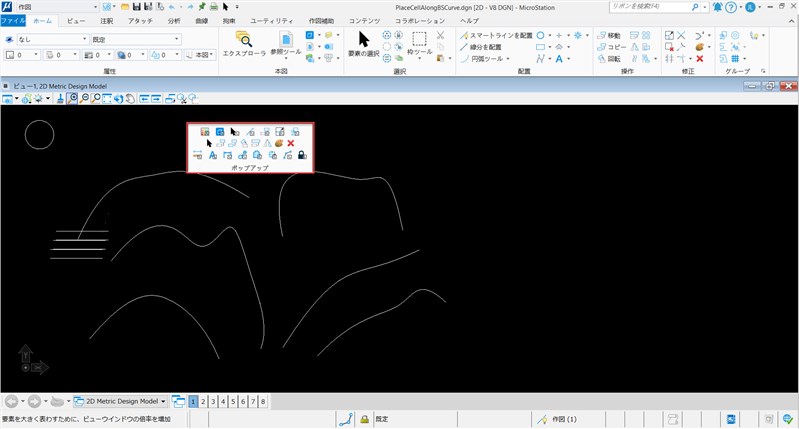The width and height of the screenshot is (799, 429).
Task: Select the 要素の選択 element selection arrow
Action: click(363, 43)
